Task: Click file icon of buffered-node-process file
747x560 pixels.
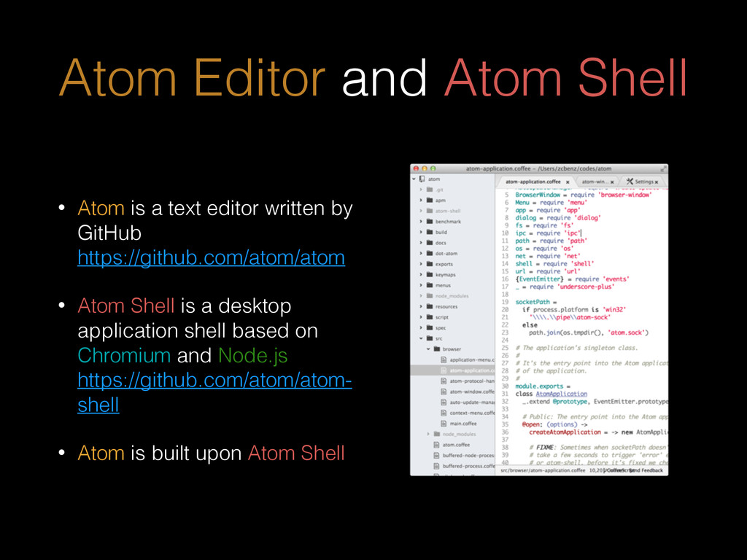Action: point(436,456)
